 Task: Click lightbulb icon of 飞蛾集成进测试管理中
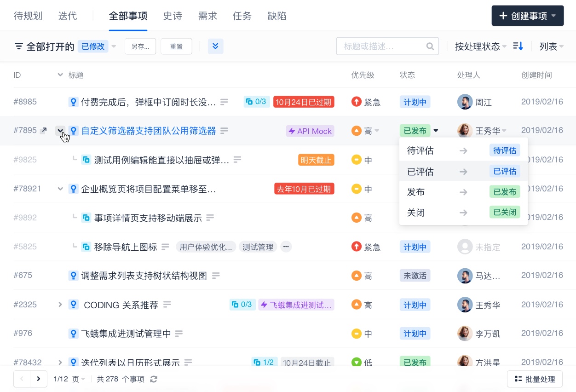(x=73, y=334)
